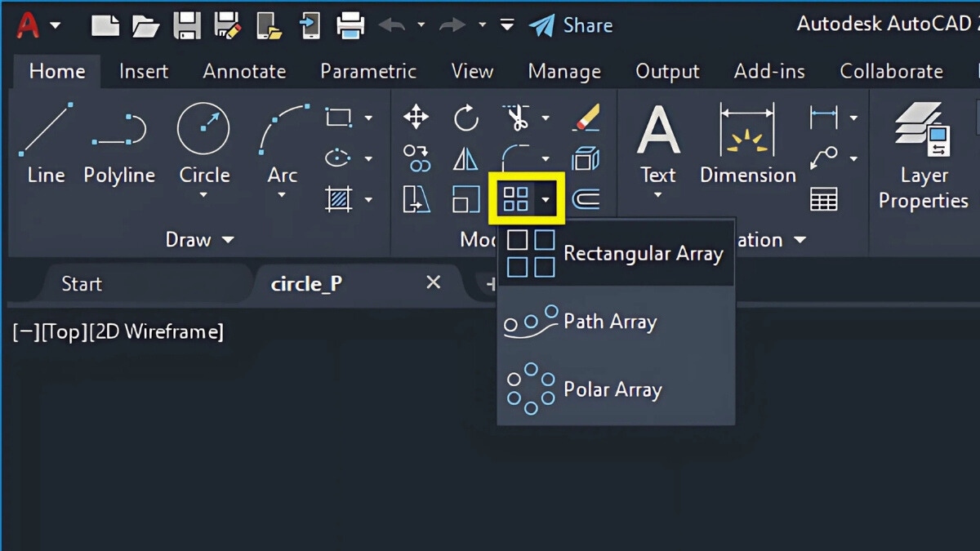This screenshot has height=551, width=980.
Task: Select the Erase tool
Action: click(586, 118)
